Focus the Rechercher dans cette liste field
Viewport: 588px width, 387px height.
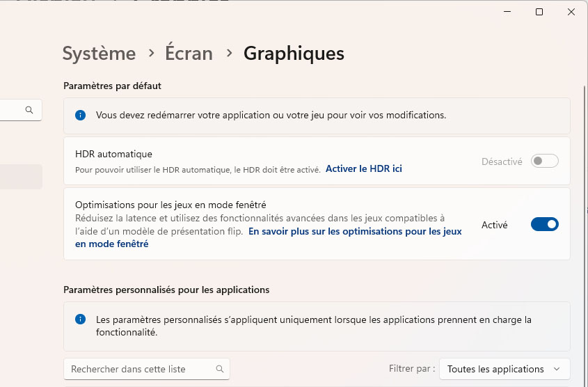point(147,369)
